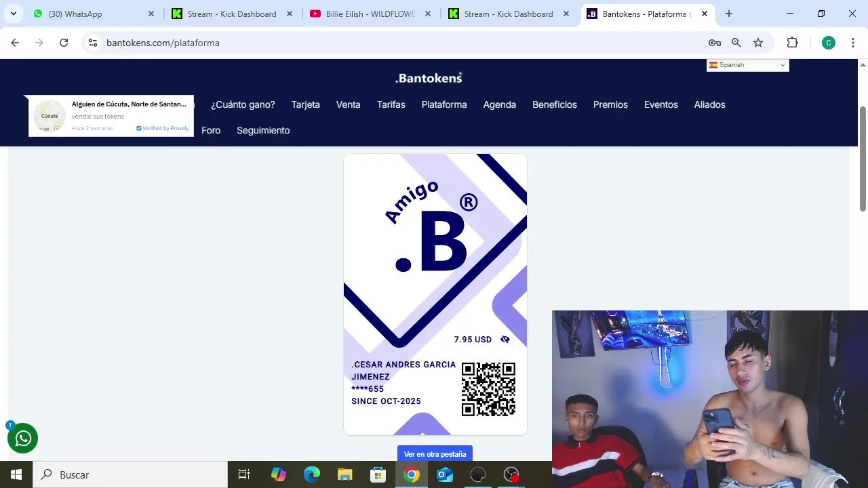Open the Spanish language dropdown

click(x=747, y=65)
